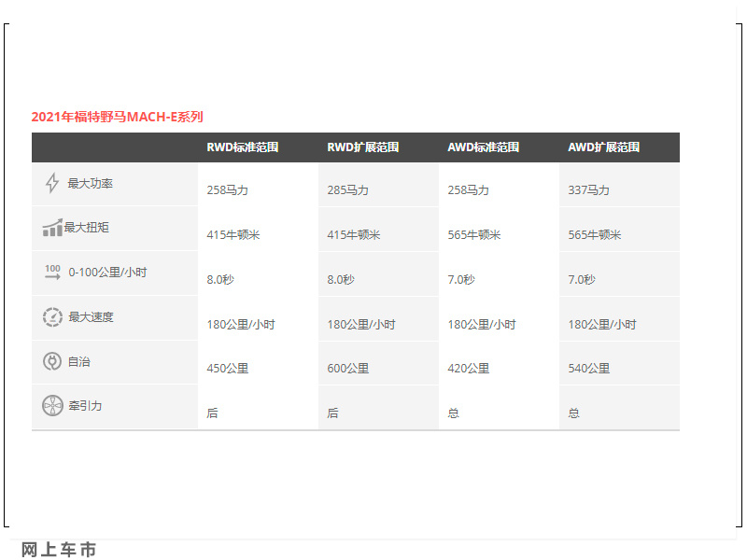Click 565牛顿米 in AWD扩展范围 column
Screen dimensions: 747x560
tap(595, 235)
